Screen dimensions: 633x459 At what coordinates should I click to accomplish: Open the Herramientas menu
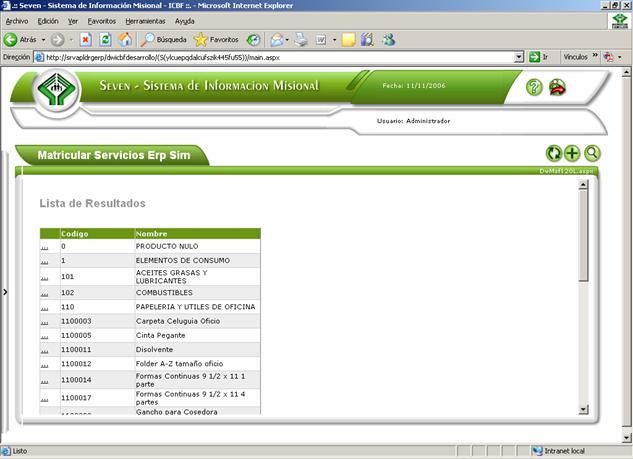pyautogui.click(x=145, y=21)
